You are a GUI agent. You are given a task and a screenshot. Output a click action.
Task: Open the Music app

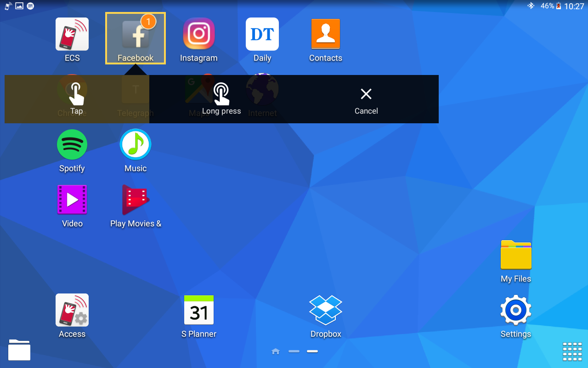136,150
